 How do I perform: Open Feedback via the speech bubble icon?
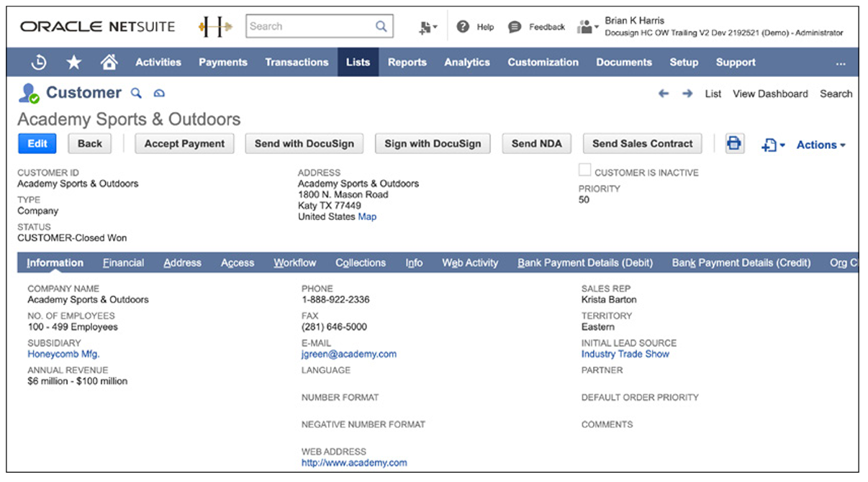pyautogui.click(x=513, y=27)
